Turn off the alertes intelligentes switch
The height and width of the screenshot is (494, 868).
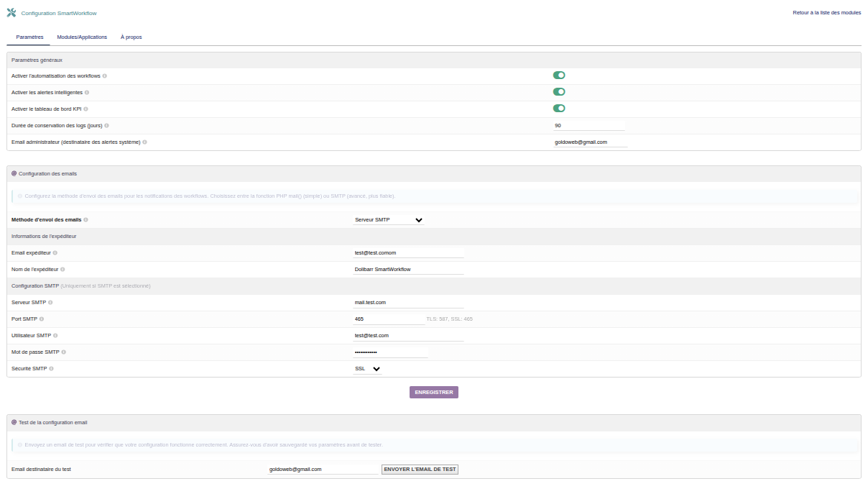[x=559, y=92]
